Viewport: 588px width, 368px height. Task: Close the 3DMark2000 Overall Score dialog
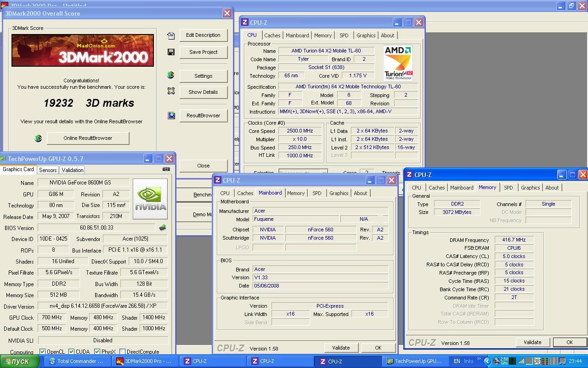click(203, 166)
